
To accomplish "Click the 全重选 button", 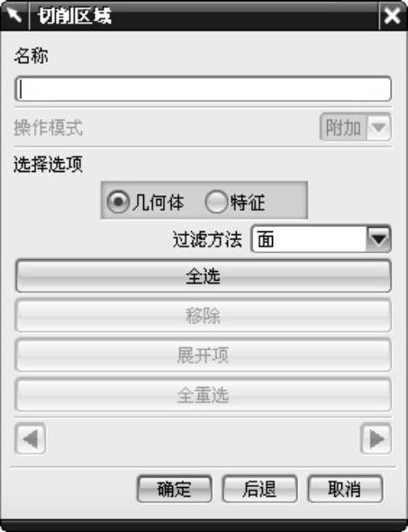I will coord(204,395).
